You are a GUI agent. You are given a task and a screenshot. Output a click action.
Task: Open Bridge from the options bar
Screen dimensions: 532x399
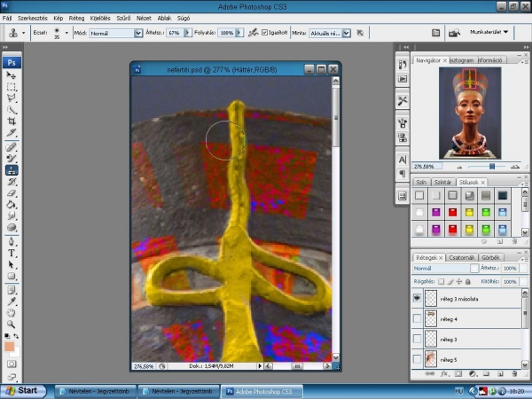coord(454,33)
